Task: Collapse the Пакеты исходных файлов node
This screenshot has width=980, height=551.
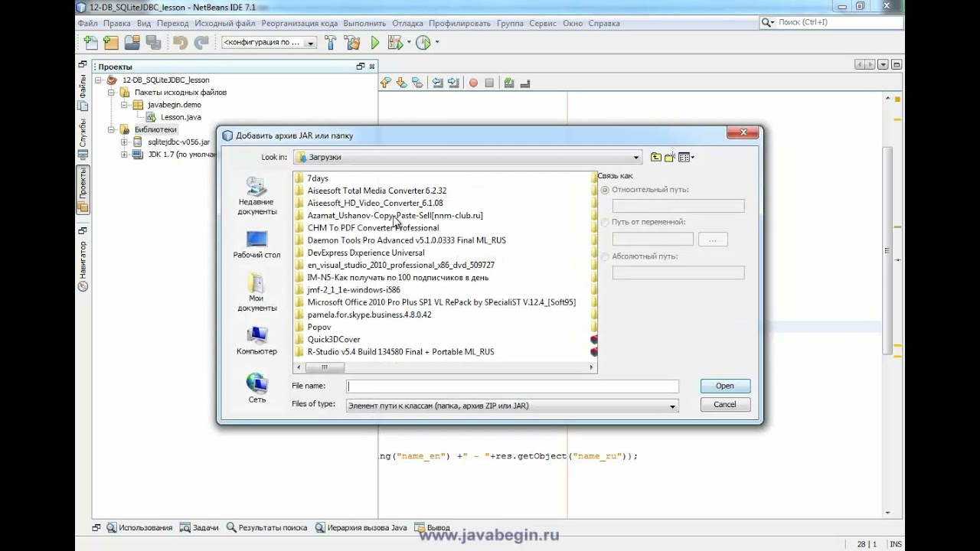Action: [x=111, y=93]
